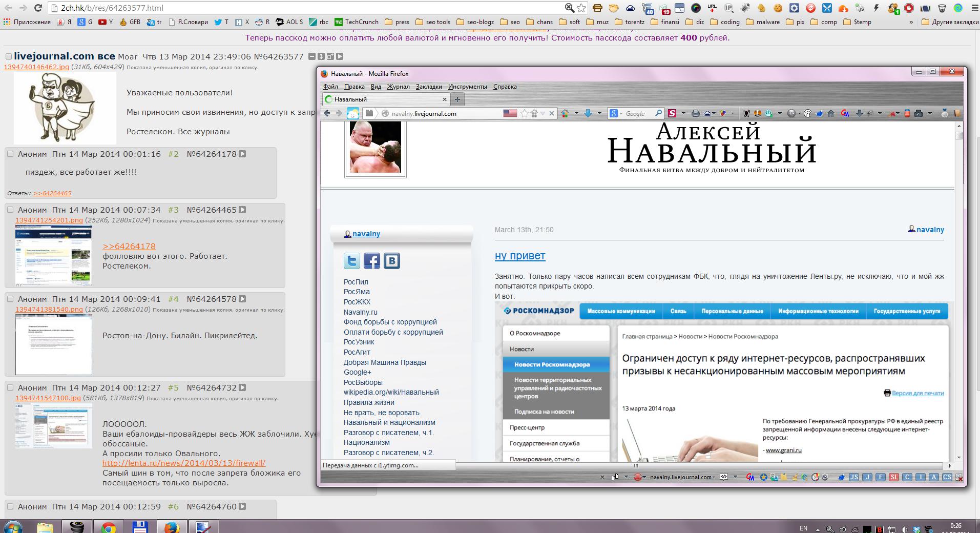
Task: Go back in the Firefox window
Action: pyautogui.click(x=327, y=113)
